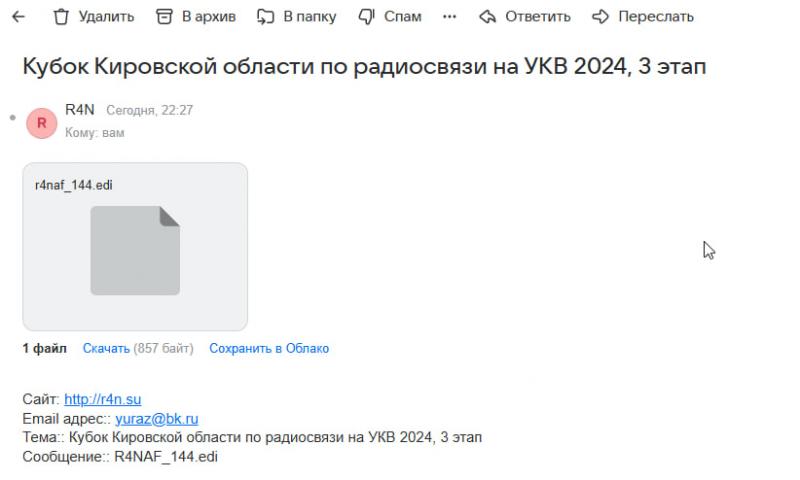Click the sender name R4N
This screenshot has height=480, width=800.
[x=79, y=110]
